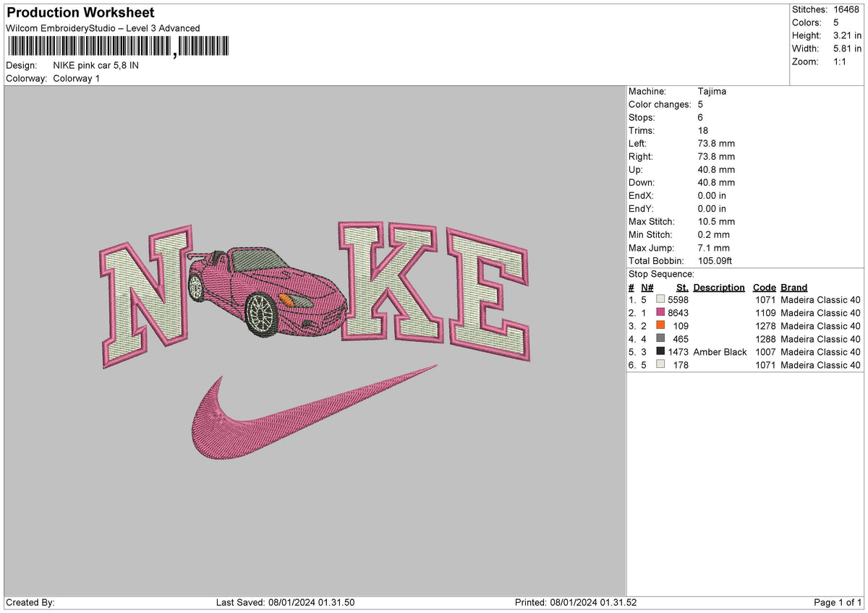
Task: Click the barcode at the top
Action: [x=117, y=47]
